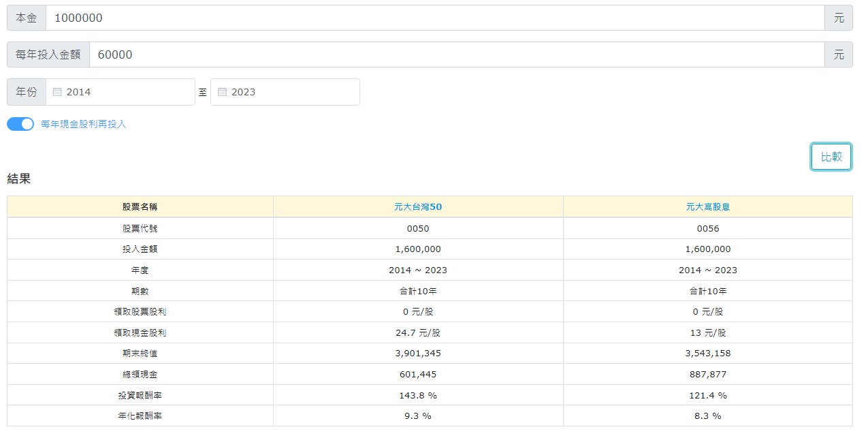
Task: Click the 股票名稱 column header
Action: coord(140,207)
